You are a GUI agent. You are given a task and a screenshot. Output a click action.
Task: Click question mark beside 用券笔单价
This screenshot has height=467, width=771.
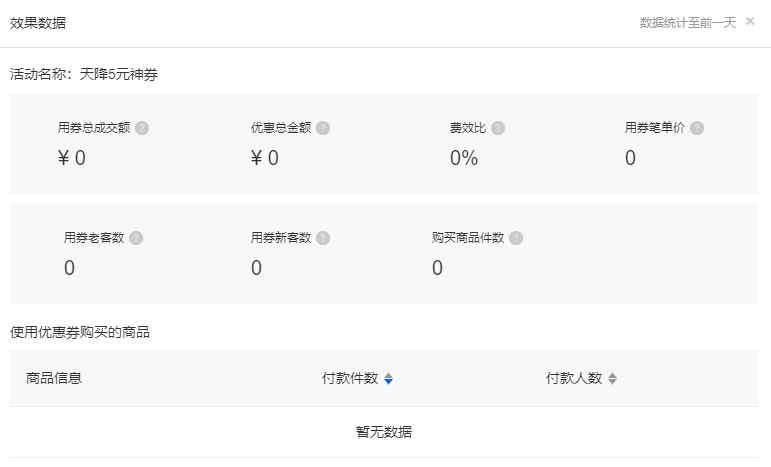click(x=697, y=128)
